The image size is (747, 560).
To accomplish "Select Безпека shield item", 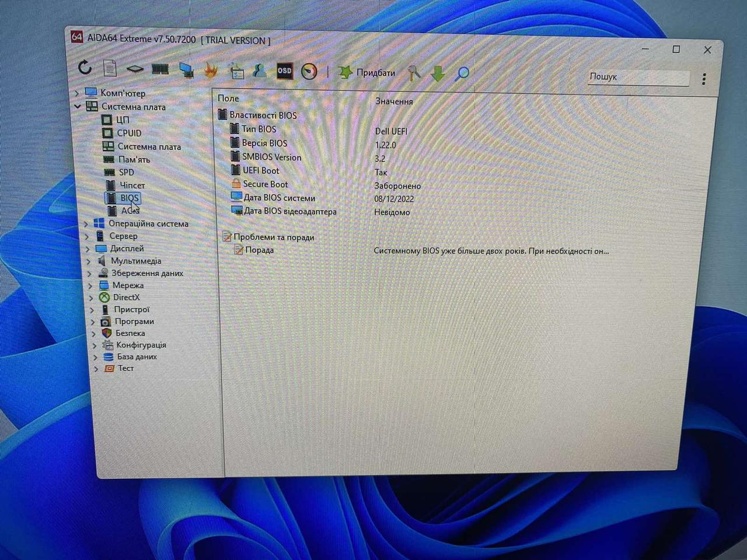I will coord(130,333).
